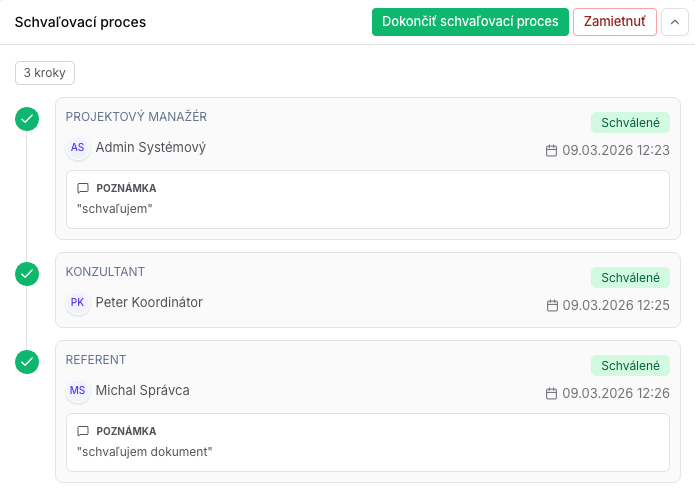Click calendar icon next to 09.03.2026 12:26
Screen dimensions: 695x494
click(551, 393)
